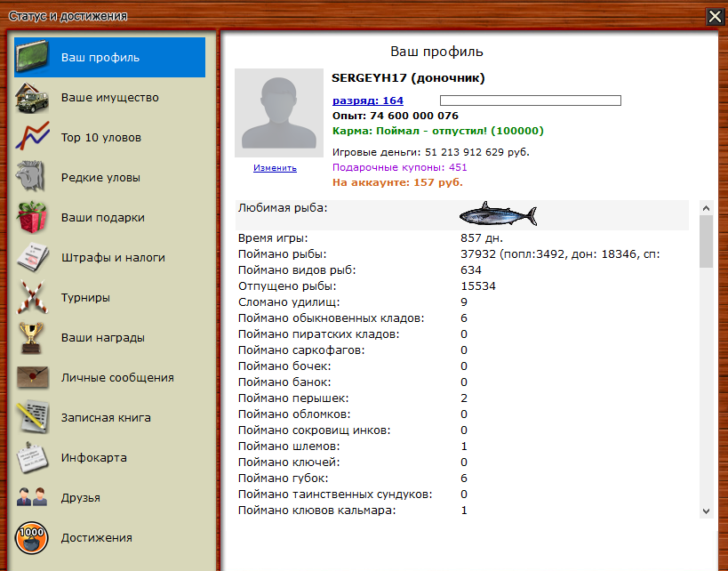The height and width of the screenshot is (571, 728).
Task: Click the profile avatar picture
Action: [278, 112]
